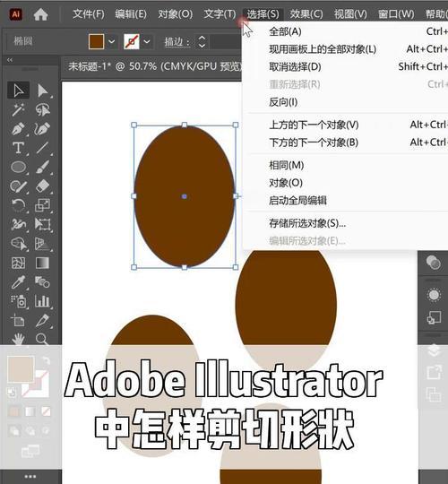Viewport: 448px width, 484px height.
Task: Select the Perspective Grid tool
Action: click(42, 244)
